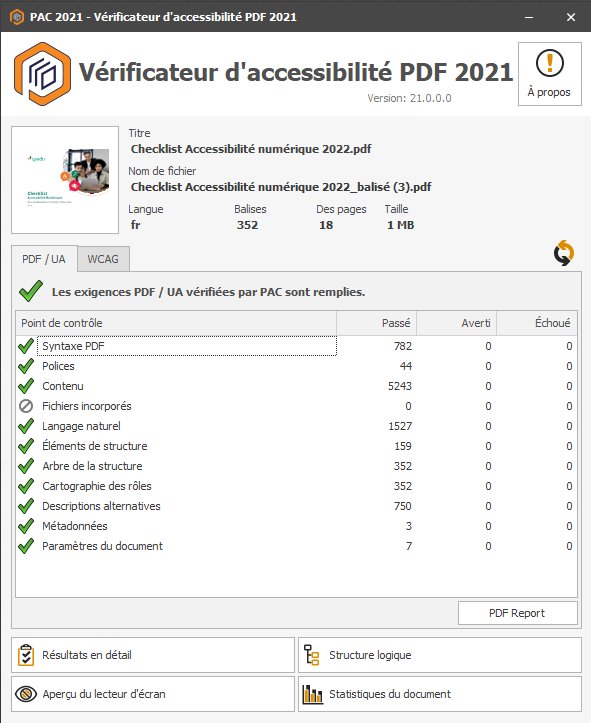Click the Structure logique tree icon
The width and height of the screenshot is (591, 723).
tap(312, 655)
